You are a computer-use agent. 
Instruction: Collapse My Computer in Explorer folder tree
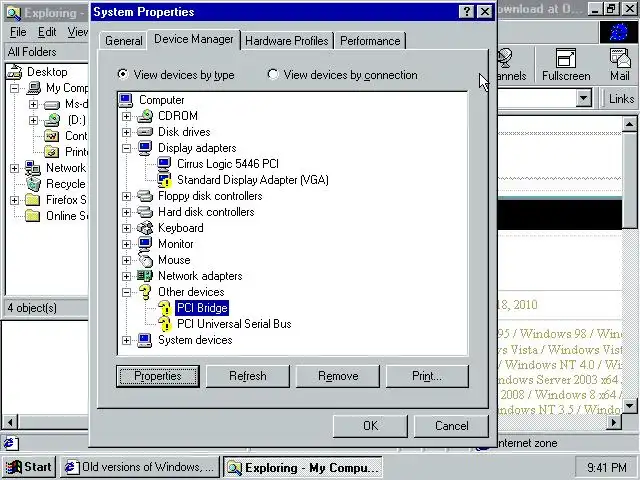tap(15, 88)
